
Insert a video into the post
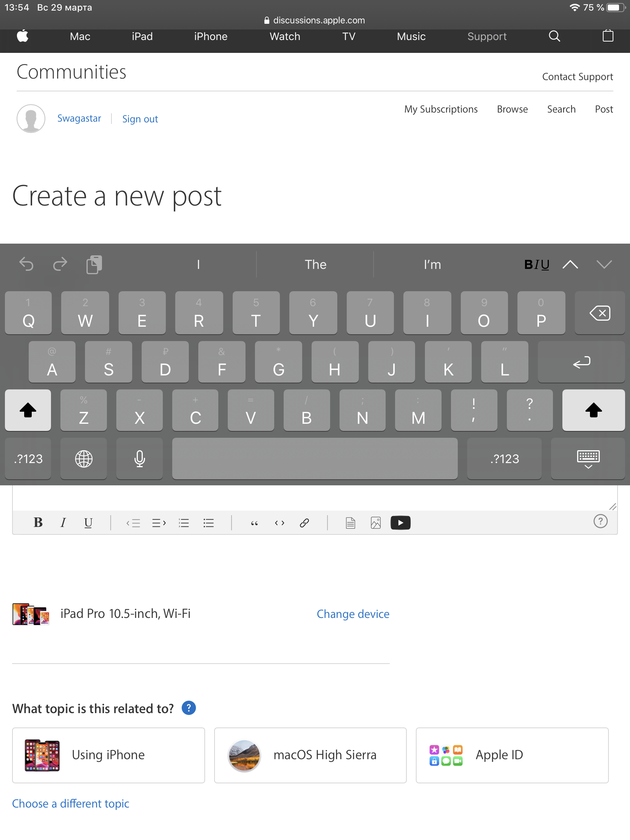coord(400,522)
